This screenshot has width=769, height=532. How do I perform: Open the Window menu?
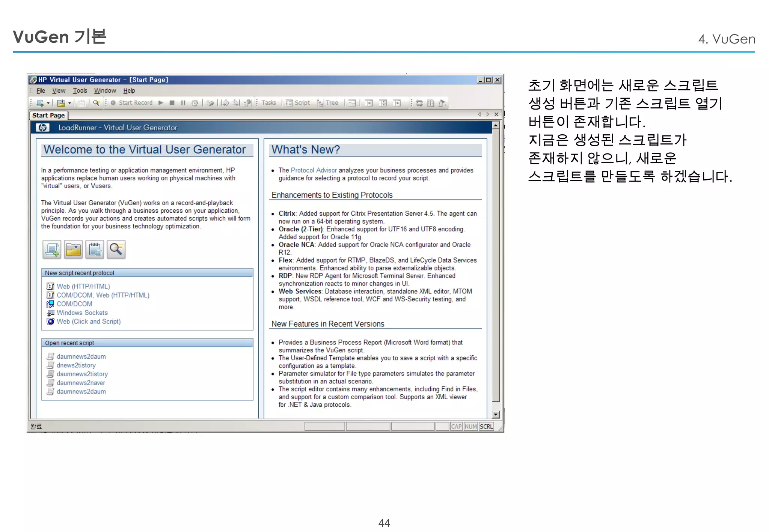[105, 91]
